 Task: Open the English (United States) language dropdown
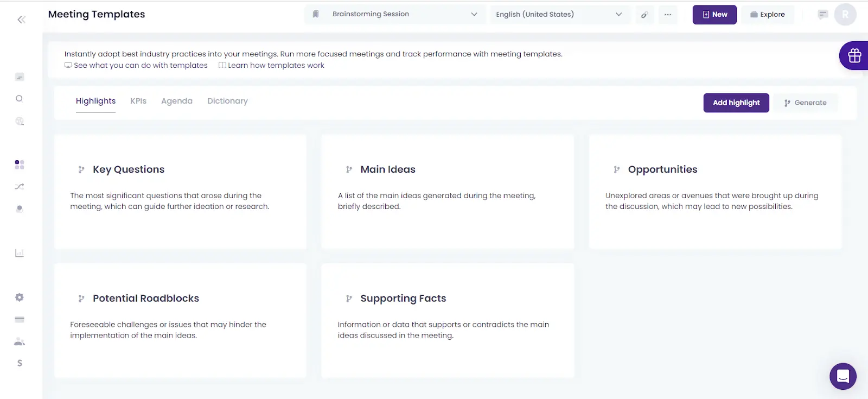[x=560, y=15]
